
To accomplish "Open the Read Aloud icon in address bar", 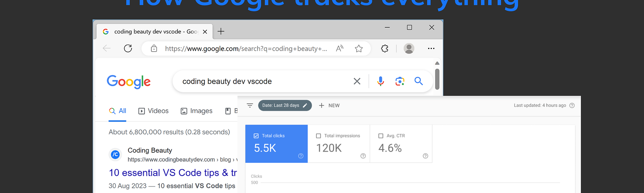I will pos(340,49).
